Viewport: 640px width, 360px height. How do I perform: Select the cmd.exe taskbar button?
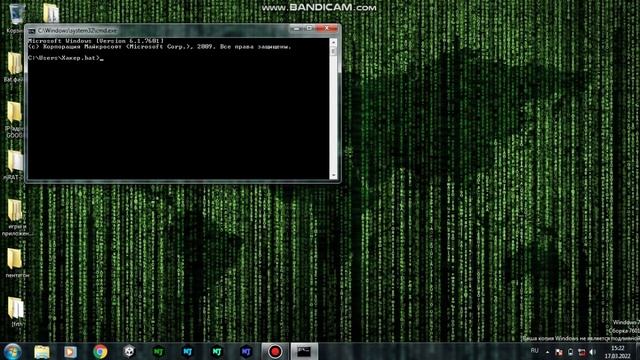(x=304, y=351)
